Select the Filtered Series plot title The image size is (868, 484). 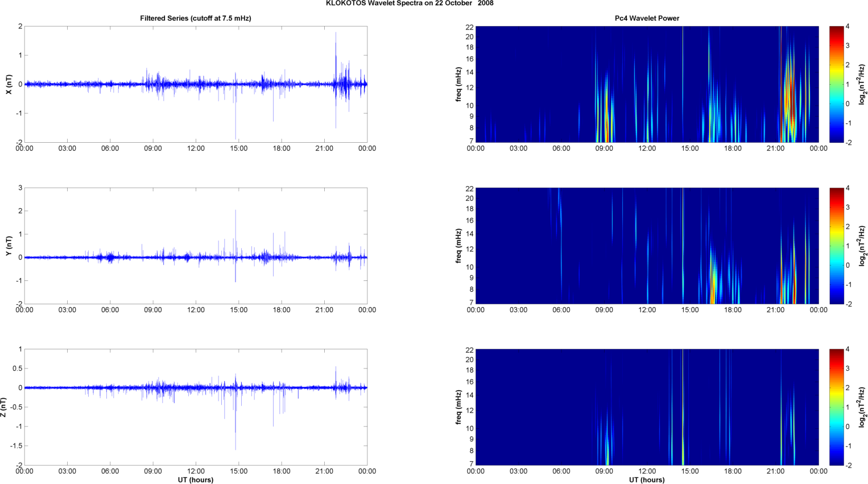pyautogui.click(x=195, y=18)
